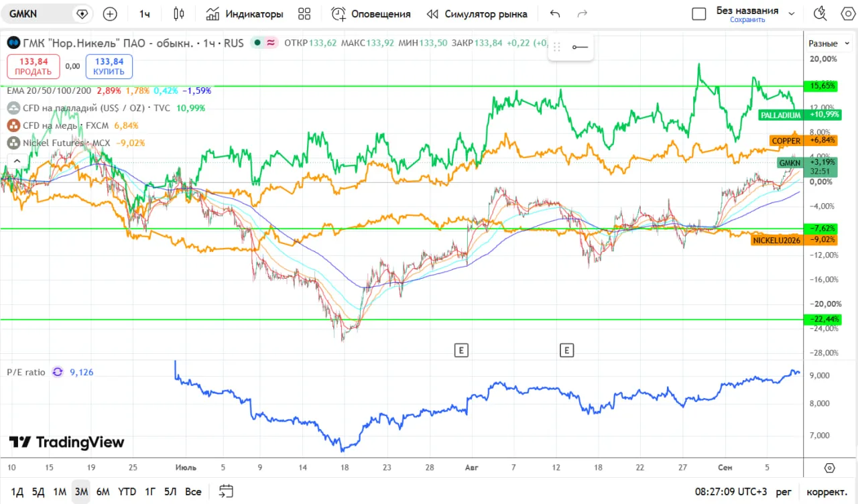Click the Нор.Никель symbol logo icon

coord(13,43)
